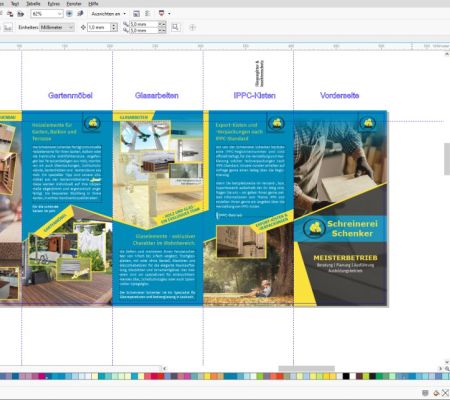Click the page orientation icon left of Einheiten
450x400 pixels.
8,27
